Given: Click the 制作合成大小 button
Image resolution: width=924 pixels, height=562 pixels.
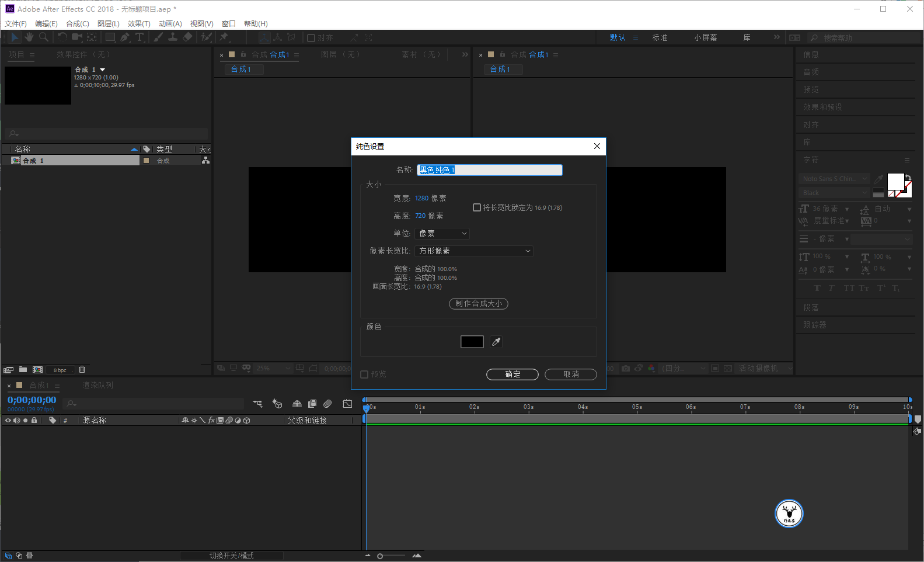Looking at the screenshot, I should [479, 304].
